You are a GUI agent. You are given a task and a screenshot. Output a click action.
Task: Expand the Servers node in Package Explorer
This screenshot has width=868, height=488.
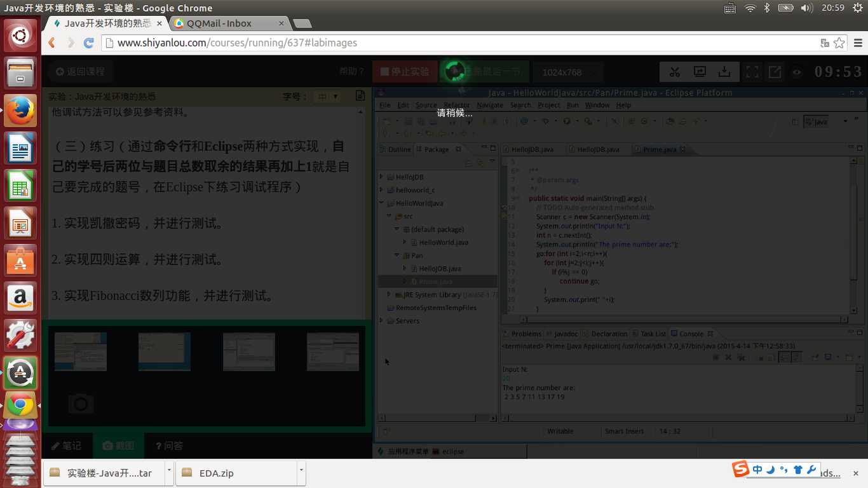click(382, 321)
